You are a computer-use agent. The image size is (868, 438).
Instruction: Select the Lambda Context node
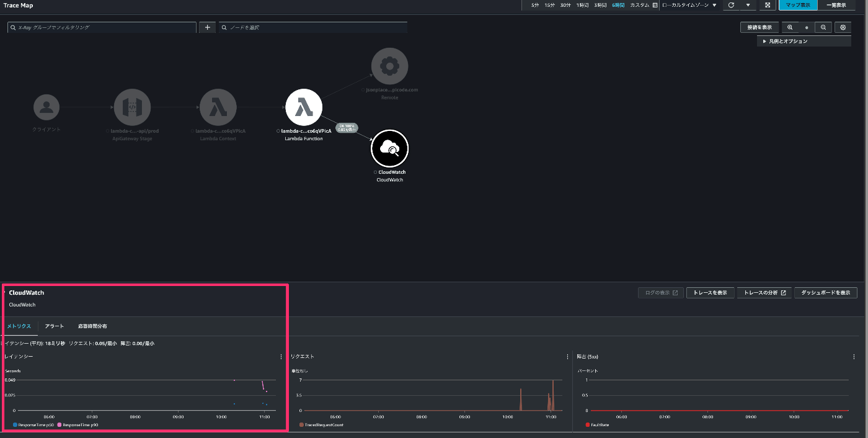coord(218,107)
